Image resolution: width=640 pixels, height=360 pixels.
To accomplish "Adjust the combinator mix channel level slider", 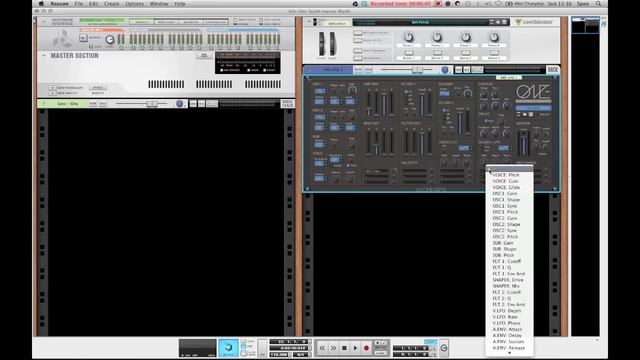I will (x=417, y=70).
